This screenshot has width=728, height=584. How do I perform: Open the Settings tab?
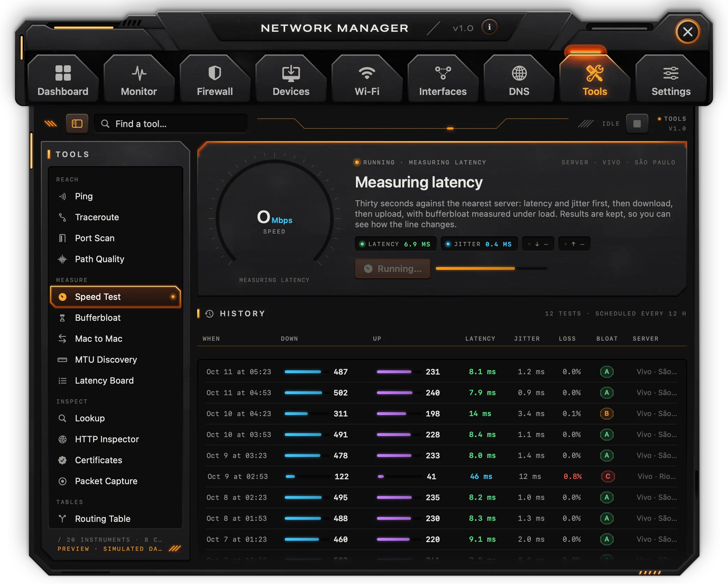[671, 79]
